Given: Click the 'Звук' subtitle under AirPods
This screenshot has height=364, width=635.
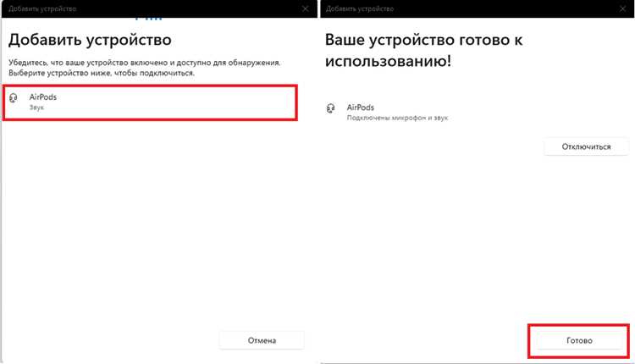Looking at the screenshot, I should point(36,108).
